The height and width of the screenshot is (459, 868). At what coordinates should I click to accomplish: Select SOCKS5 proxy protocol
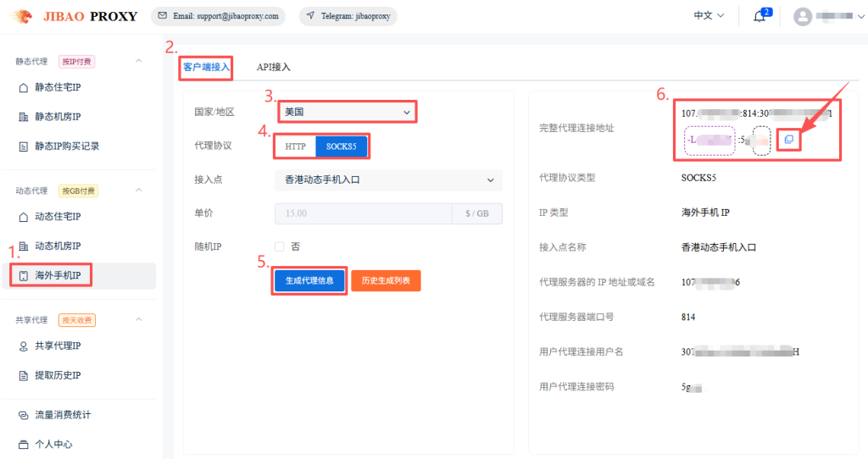(x=342, y=147)
